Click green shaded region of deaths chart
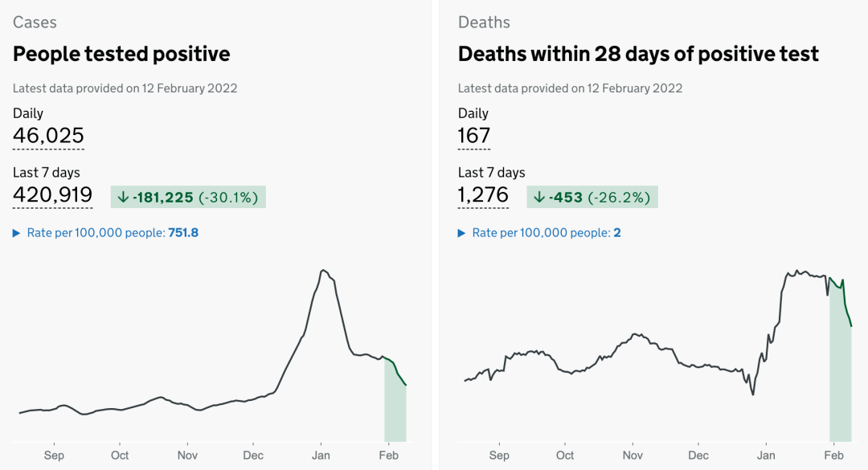The height and width of the screenshot is (470, 868). click(840, 378)
